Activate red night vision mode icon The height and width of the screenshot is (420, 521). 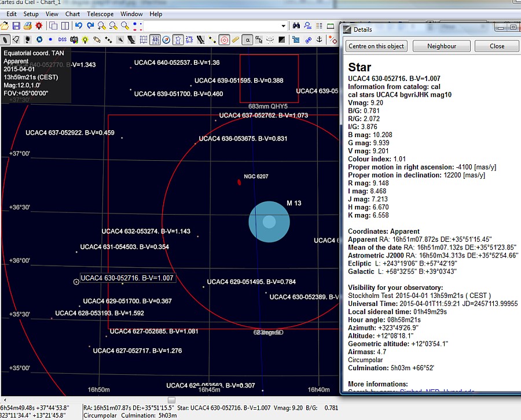[39, 25]
